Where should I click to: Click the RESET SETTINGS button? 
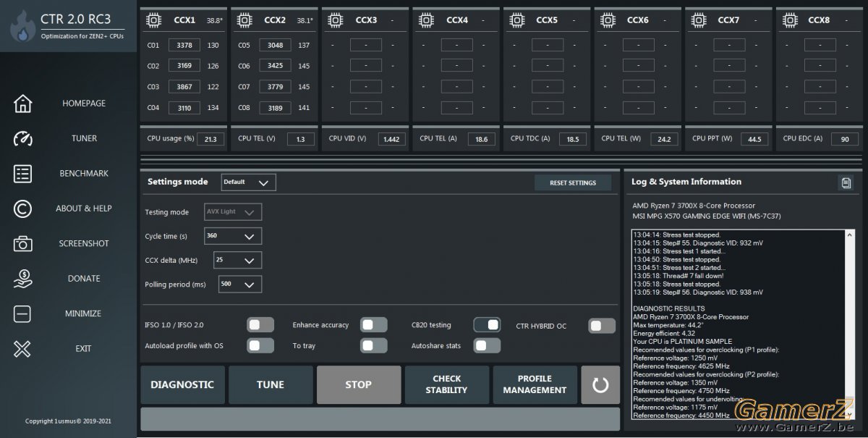573,182
